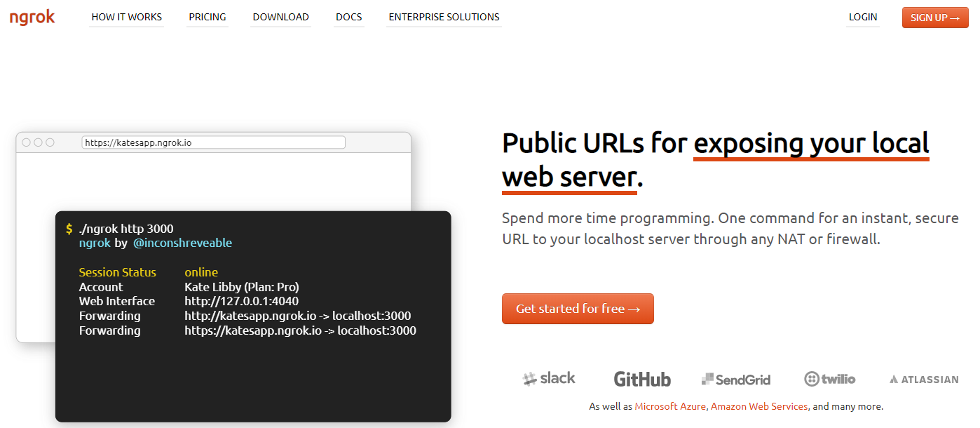This screenshot has width=980, height=428.
Task: Click the GitHub logo
Action: [642, 380]
